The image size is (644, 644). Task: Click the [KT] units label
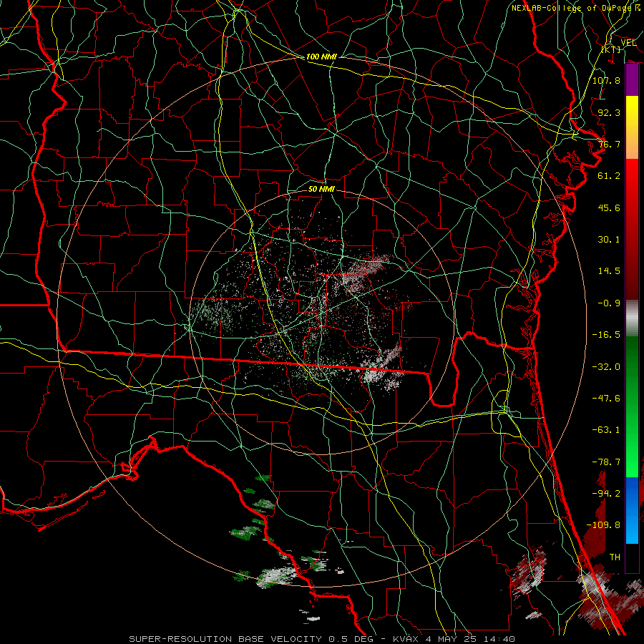click(611, 49)
